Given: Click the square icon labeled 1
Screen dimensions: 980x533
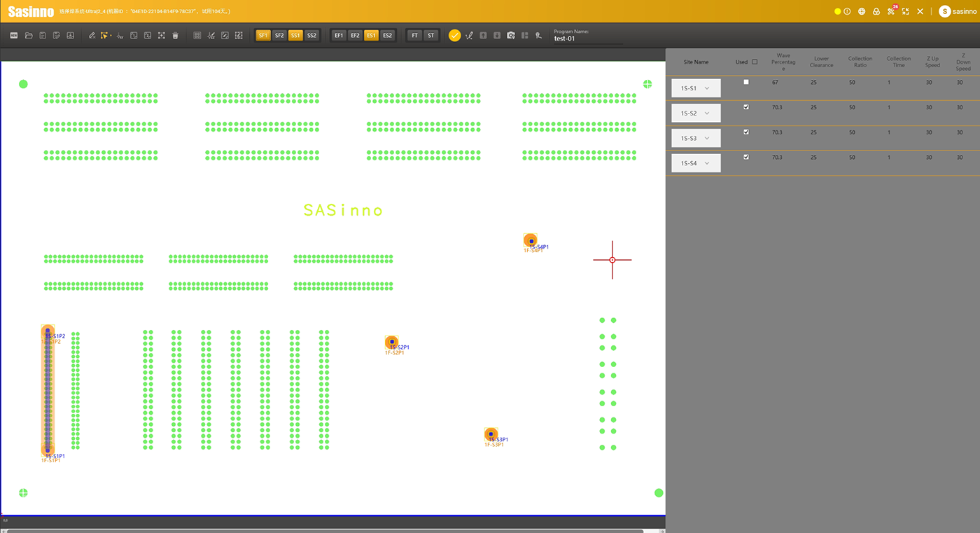Looking at the screenshot, I should (134, 35).
